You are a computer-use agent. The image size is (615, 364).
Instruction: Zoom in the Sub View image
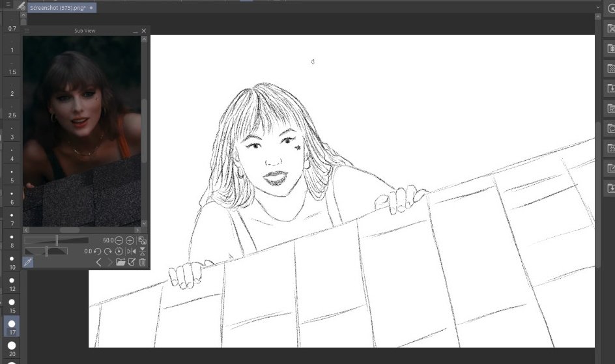click(130, 240)
